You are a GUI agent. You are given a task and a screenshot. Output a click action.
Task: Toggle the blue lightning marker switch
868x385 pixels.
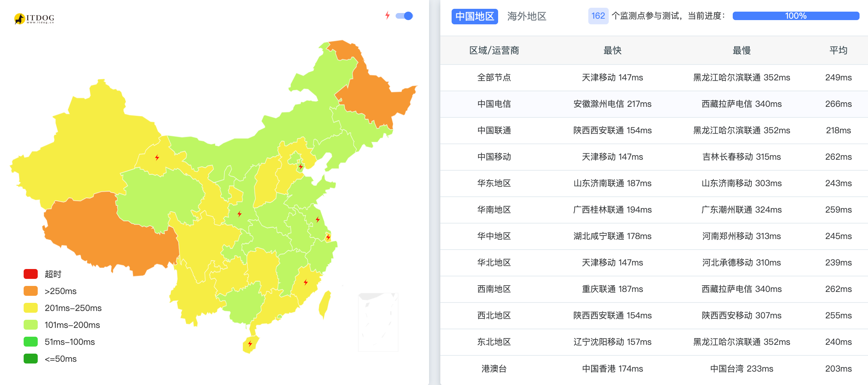pos(404,16)
